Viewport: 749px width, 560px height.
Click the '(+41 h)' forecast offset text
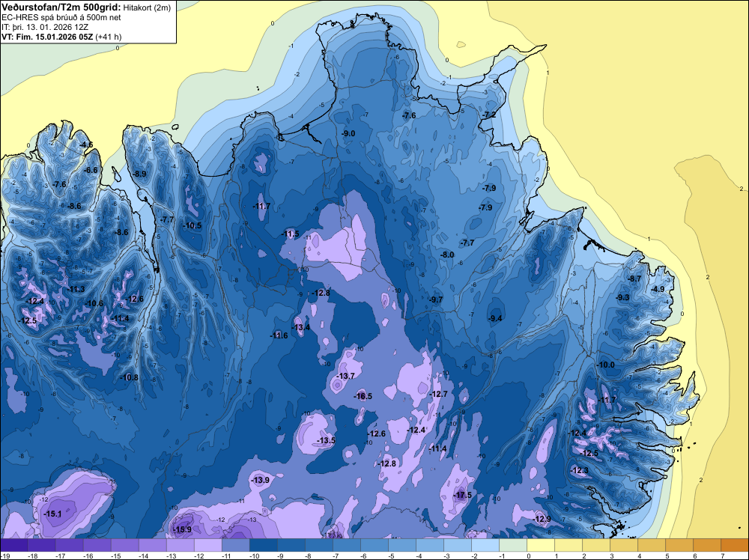click(109, 37)
